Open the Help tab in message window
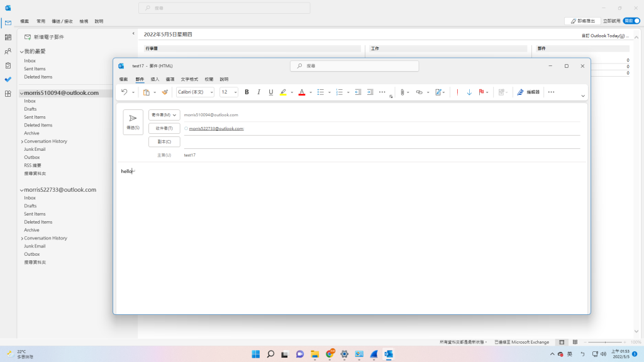 [x=224, y=79]
